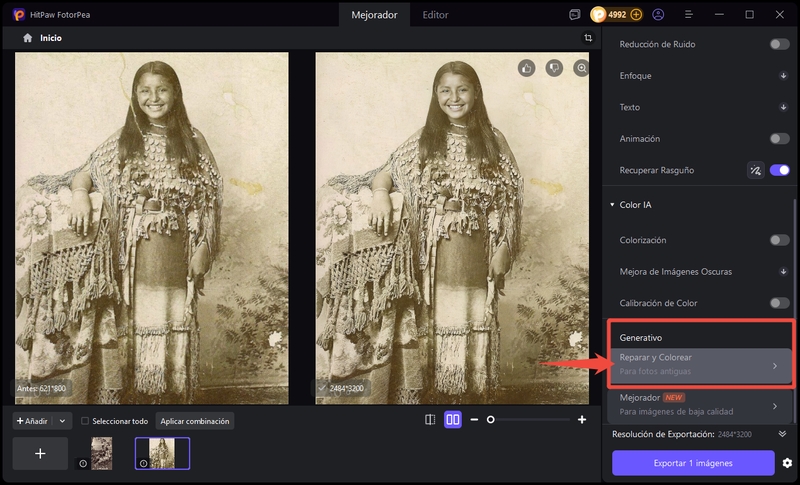Click info icon on selected thumbnail
The width and height of the screenshot is (800, 485).
tap(143, 464)
